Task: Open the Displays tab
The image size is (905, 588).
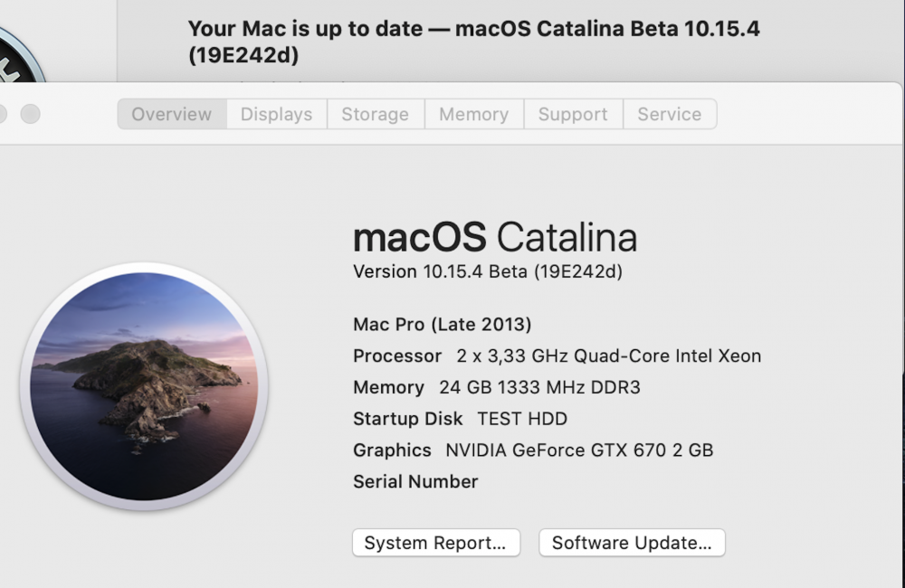Action: click(276, 114)
